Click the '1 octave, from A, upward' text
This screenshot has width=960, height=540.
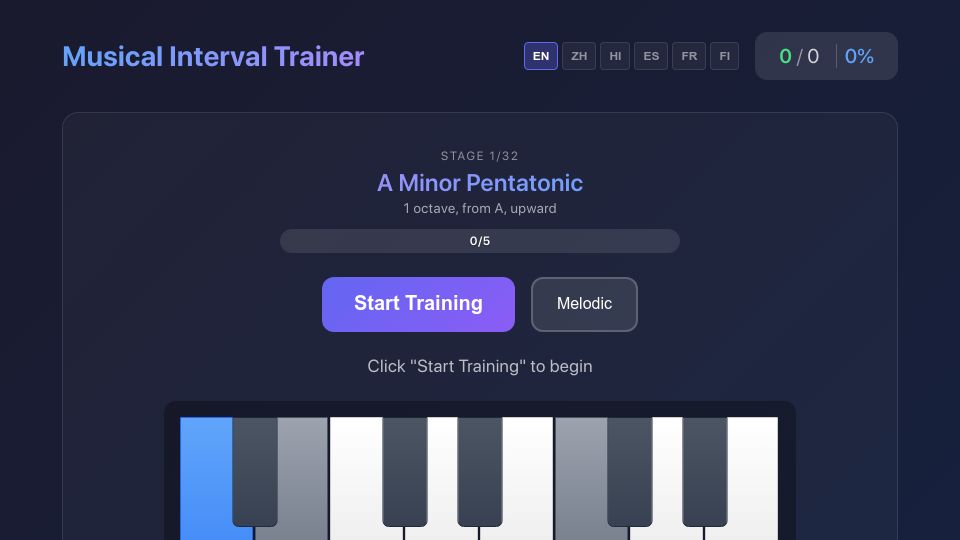479,209
